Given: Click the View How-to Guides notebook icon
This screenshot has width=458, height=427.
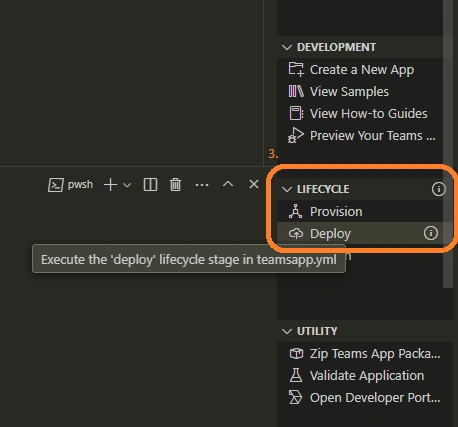Looking at the screenshot, I should pyautogui.click(x=296, y=113).
